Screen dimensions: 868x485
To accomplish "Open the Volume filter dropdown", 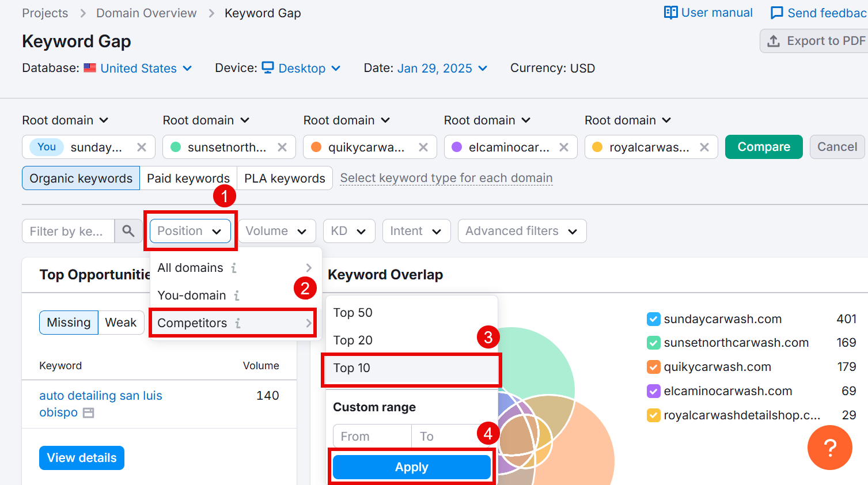I will pyautogui.click(x=276, y=231).
